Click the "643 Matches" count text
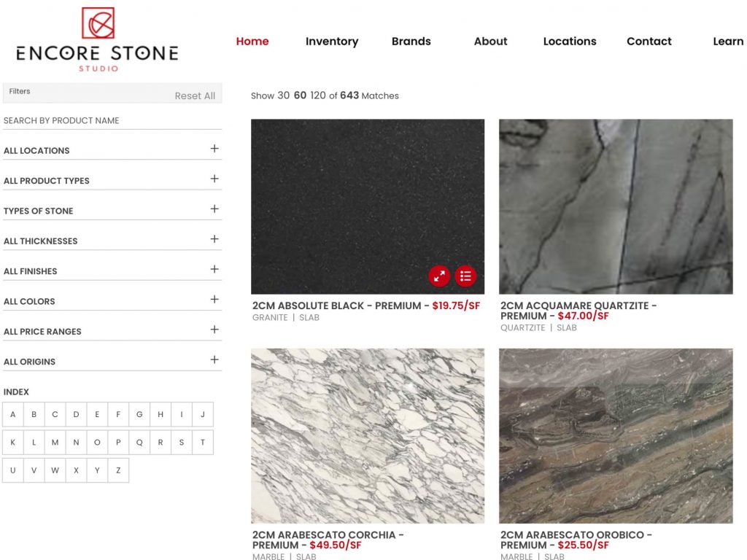The image size is (747, 560). [x=369, y=96]
